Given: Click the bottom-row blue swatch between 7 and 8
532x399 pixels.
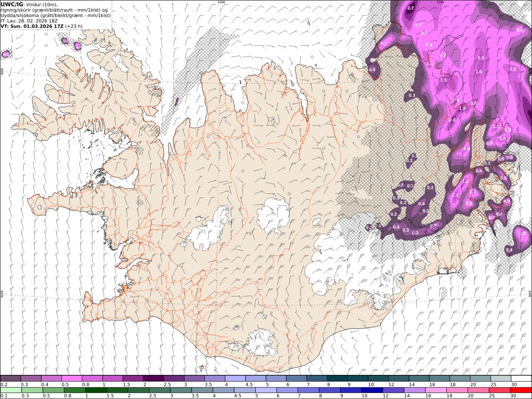Looking at the screenshot, I should tap(308, 390).
